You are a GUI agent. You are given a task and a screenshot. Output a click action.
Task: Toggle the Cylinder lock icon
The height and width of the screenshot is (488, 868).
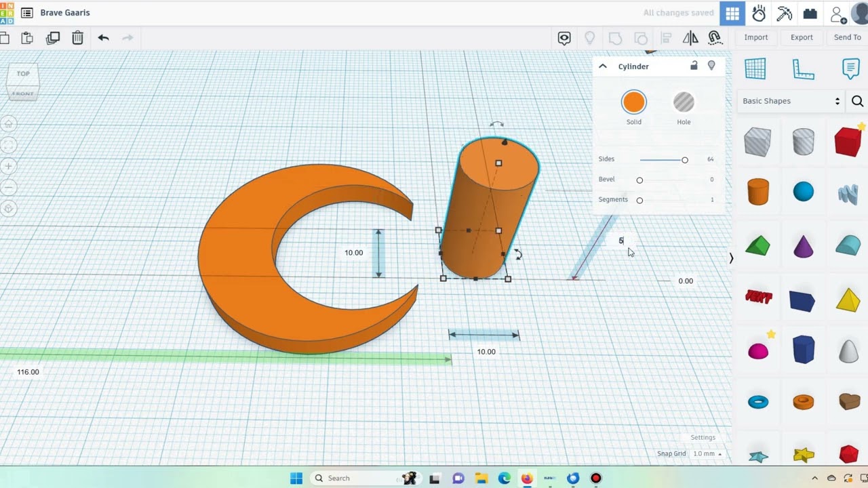click(694, 66)
